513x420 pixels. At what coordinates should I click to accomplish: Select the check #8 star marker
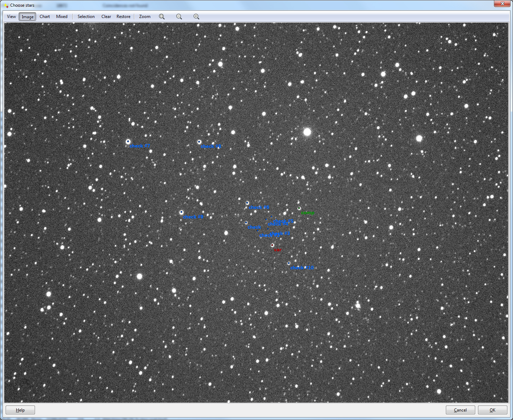point(199,142)
